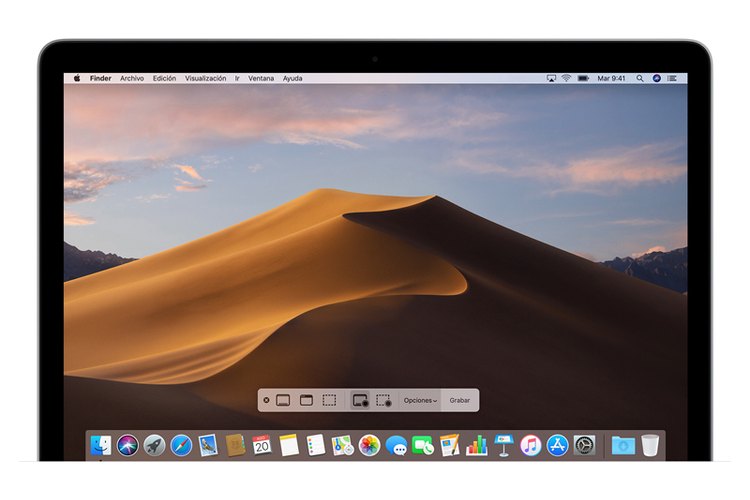Click the battery status icon
Image resolution: width=750 pixels, height=500 pixels.
(583, 78)
